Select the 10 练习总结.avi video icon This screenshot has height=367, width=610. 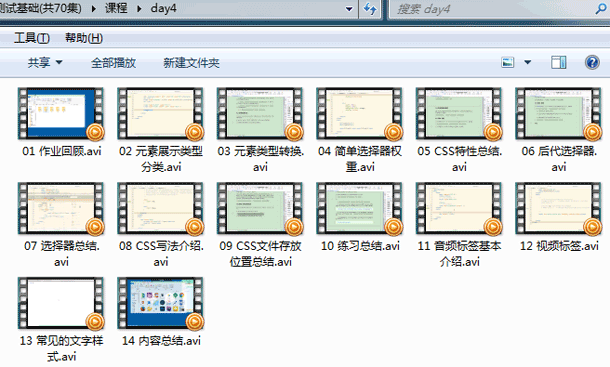(x=360, y=208)
